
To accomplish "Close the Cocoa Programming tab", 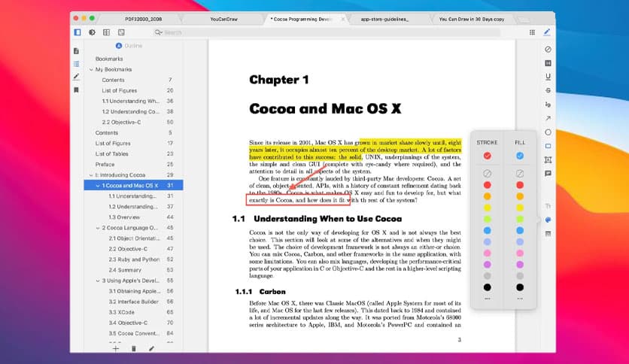I will (342, 19).
